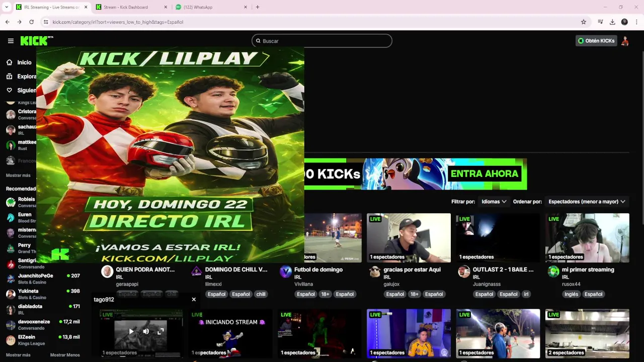Go back in browser history

pos(7,22)
